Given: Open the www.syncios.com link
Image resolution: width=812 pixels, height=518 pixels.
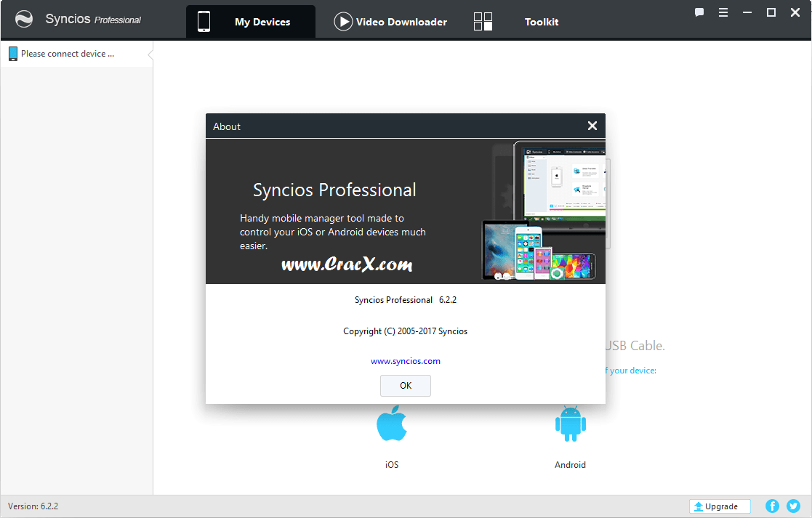Looking at the screenshot, I should pos(406,361).
